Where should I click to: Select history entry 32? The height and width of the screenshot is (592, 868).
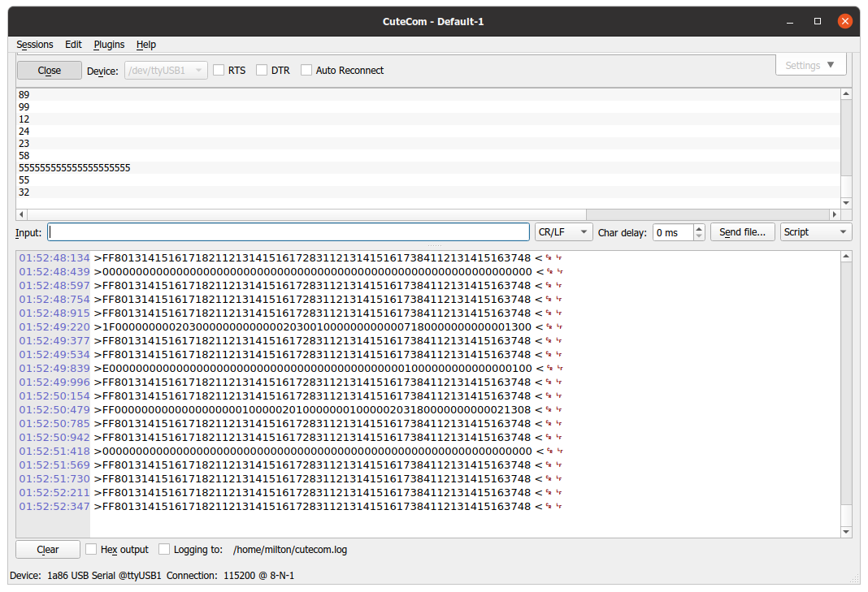coord(428,192)
